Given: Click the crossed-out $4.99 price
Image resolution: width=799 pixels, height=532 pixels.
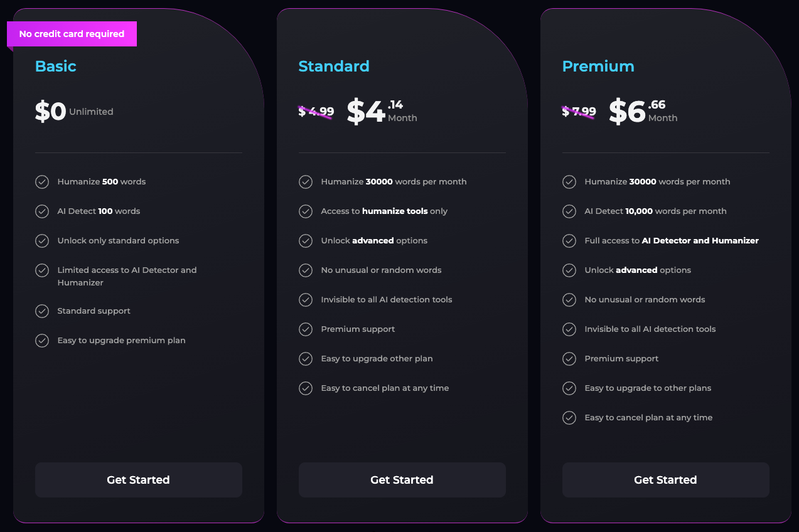Looking at the screenshot, I should (316, 112).
